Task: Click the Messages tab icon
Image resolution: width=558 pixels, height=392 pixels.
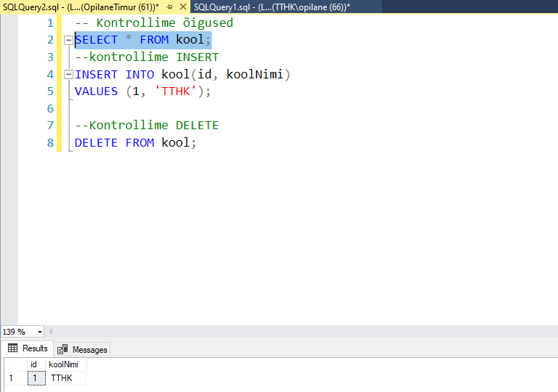Action: click(63, 349)
